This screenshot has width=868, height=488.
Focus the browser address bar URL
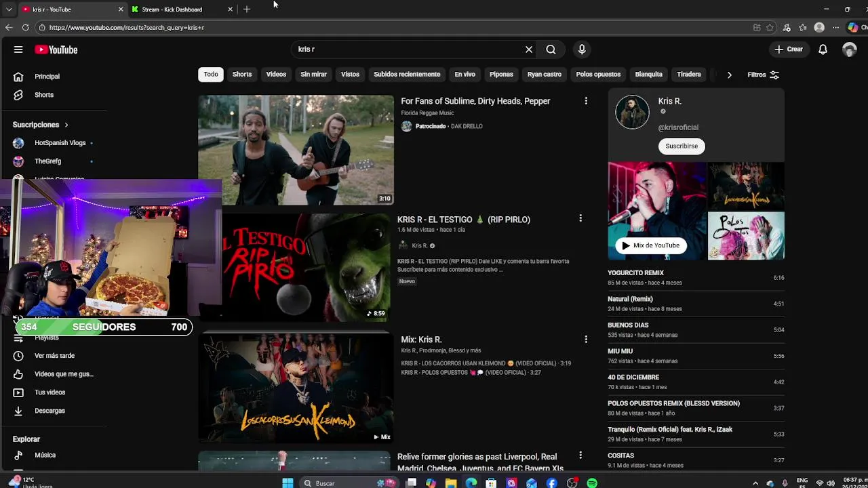(x=393, y=28)
